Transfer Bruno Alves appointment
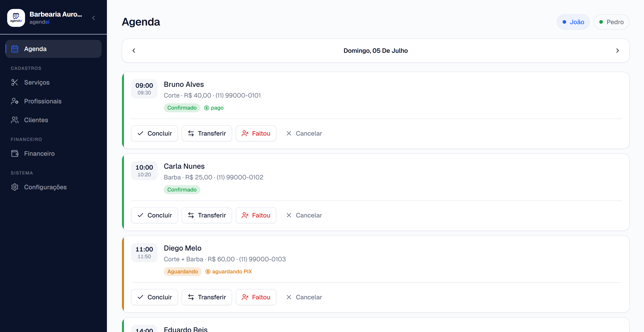 pyautogui.click(x=207, y=133)
